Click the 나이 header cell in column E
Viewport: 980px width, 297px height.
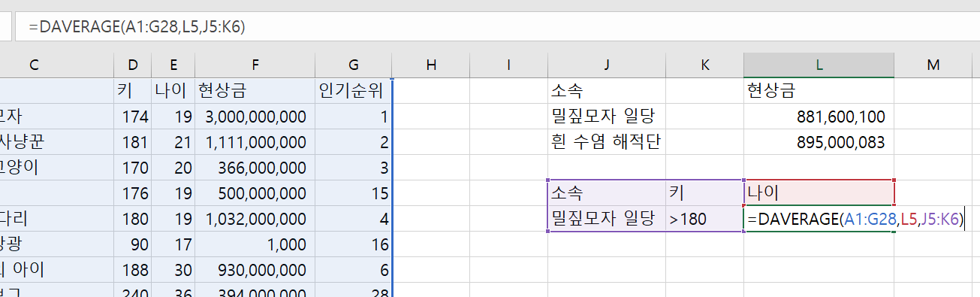tap(173, 91)
